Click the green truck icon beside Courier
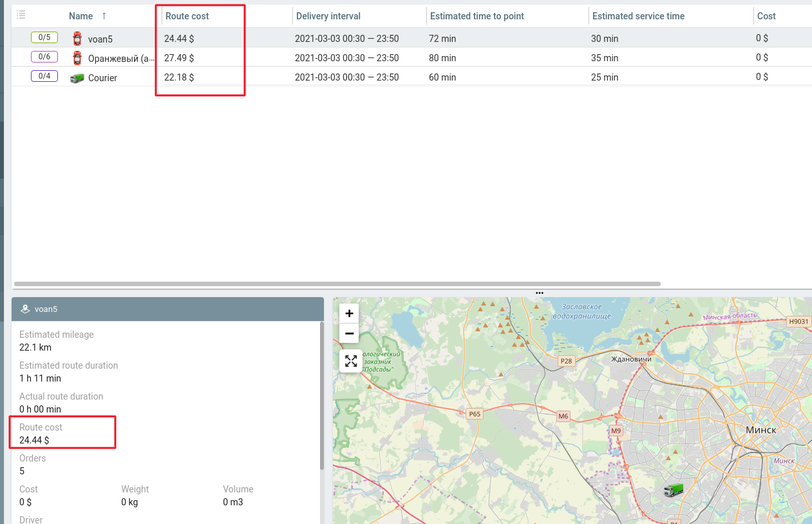The width and height of the screenshot is (812, 524). coord(77,78)
